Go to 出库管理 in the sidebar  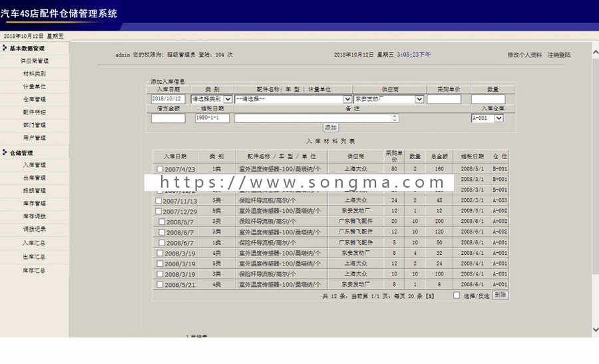click(x=35, y=178)
